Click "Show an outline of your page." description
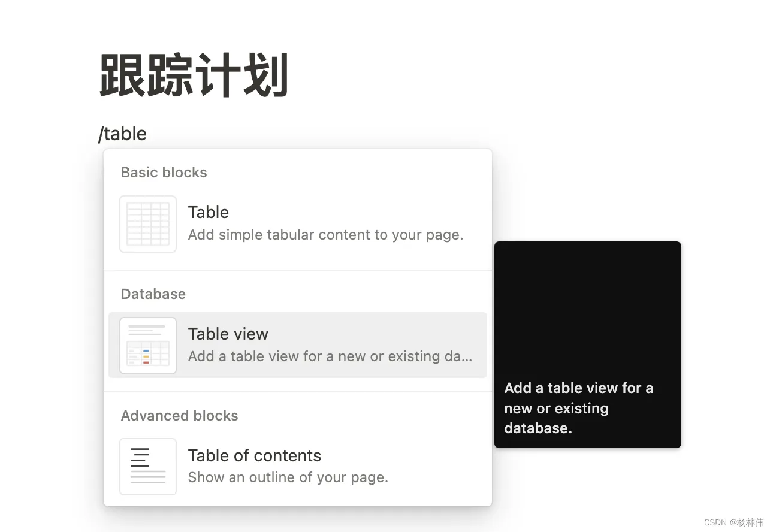 (288, 477)
